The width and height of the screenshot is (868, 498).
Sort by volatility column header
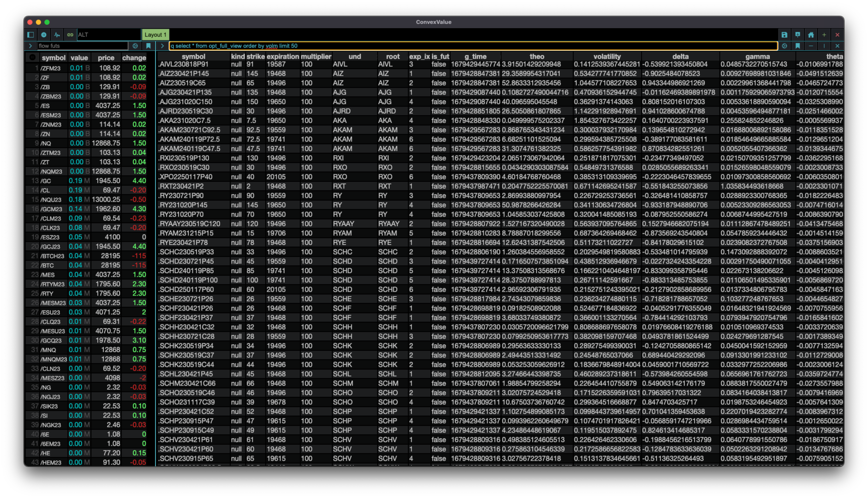(607, 56)
